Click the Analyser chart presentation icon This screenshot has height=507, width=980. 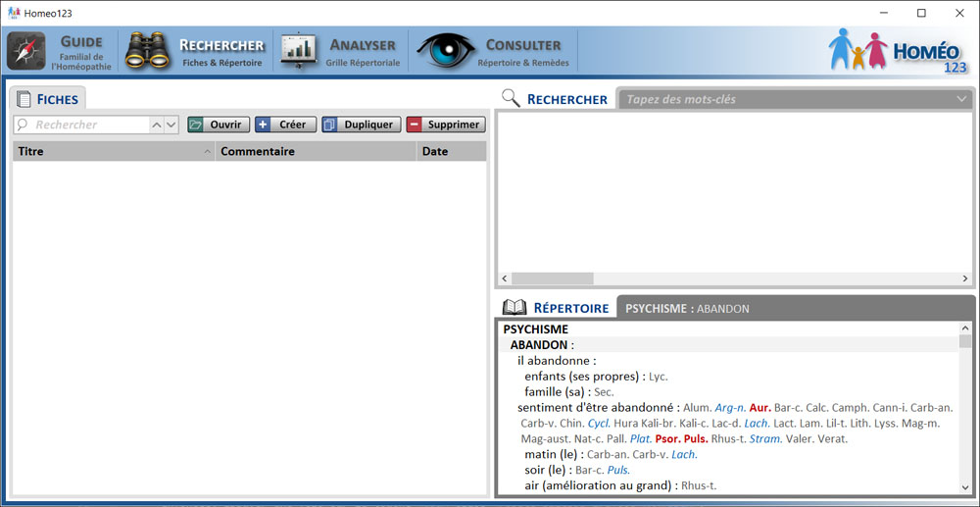pos(299,51)
